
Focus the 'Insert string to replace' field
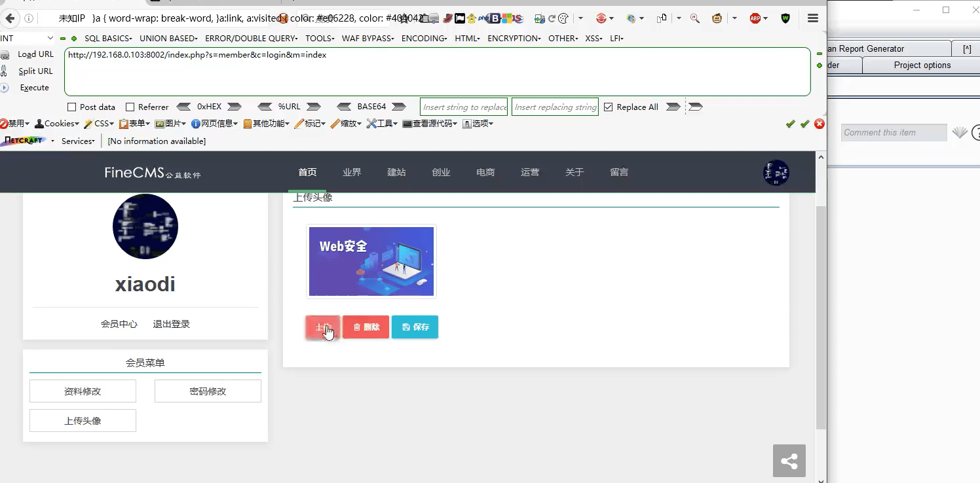point(464,107)
